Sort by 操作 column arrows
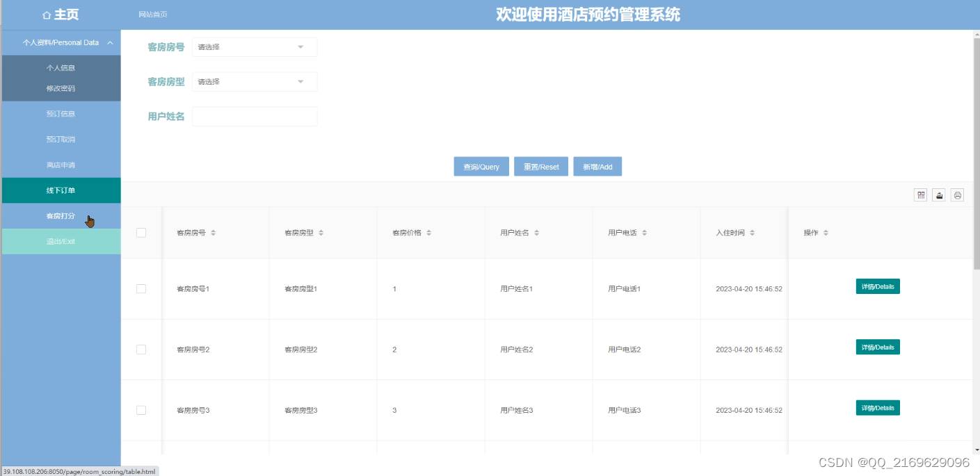 tap(826, 233)
